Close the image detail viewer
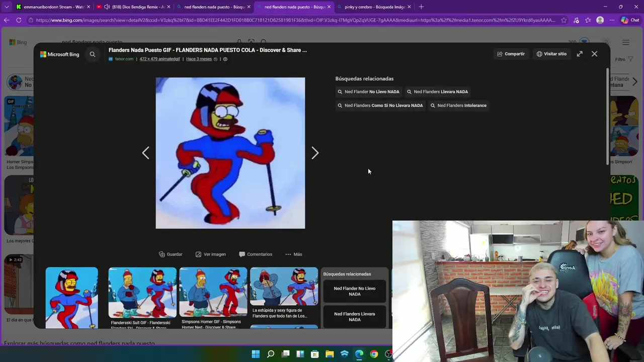The image size is (644, 362). pyautogui.click(x=594, y=54)
